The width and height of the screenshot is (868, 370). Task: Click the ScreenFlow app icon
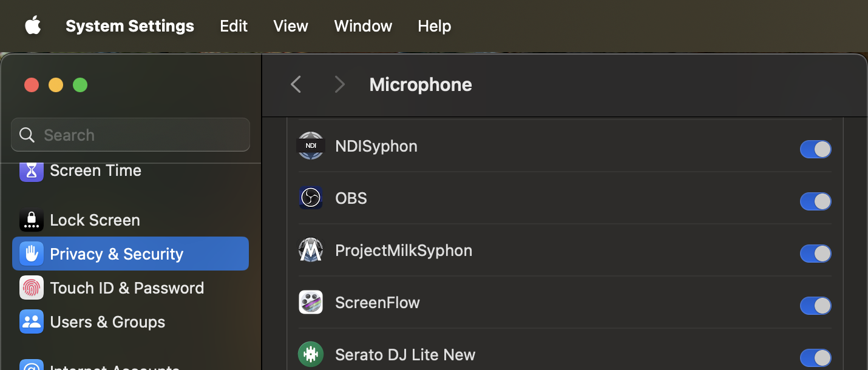pyautogui.click(x=311, y=302)
